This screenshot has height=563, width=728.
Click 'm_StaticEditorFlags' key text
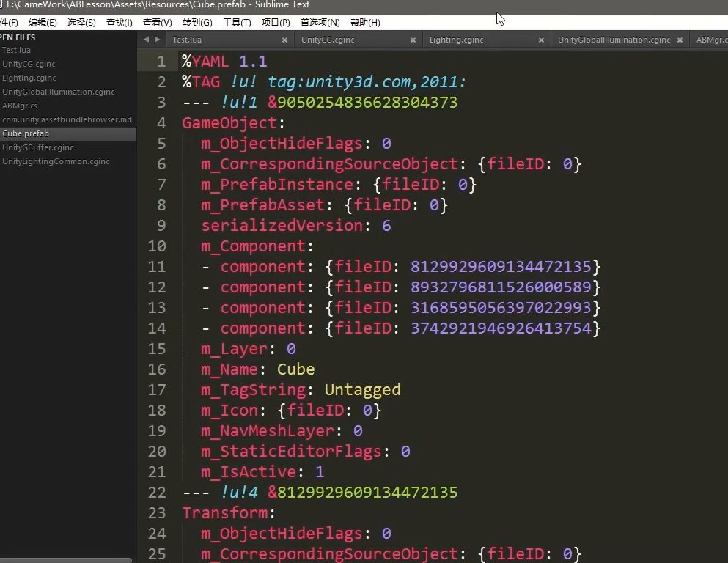(291, 451)
